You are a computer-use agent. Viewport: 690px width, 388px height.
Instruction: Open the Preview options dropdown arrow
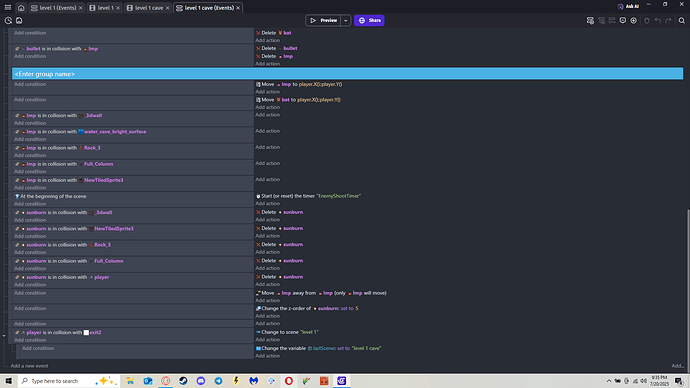[x=346, y=20]
